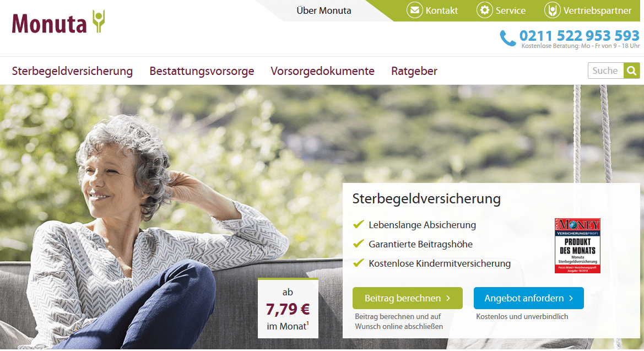Click the checkmark next to Lebenslange Absicherung
Image resolution: width=644 pixels, height=351 pixels.
pos(359,224)
